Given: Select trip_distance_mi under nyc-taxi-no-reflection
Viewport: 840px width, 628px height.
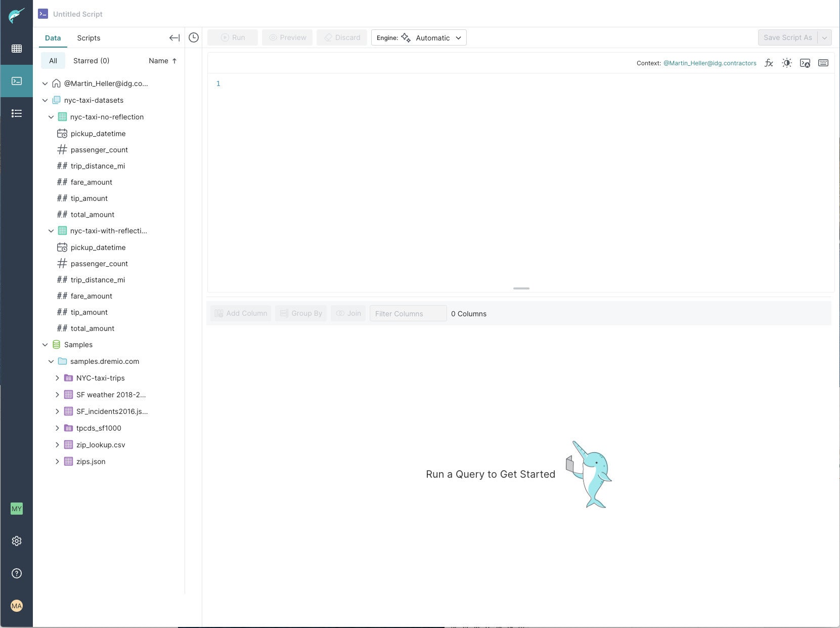Looking at the screenshot, I should tap(98, 166).
